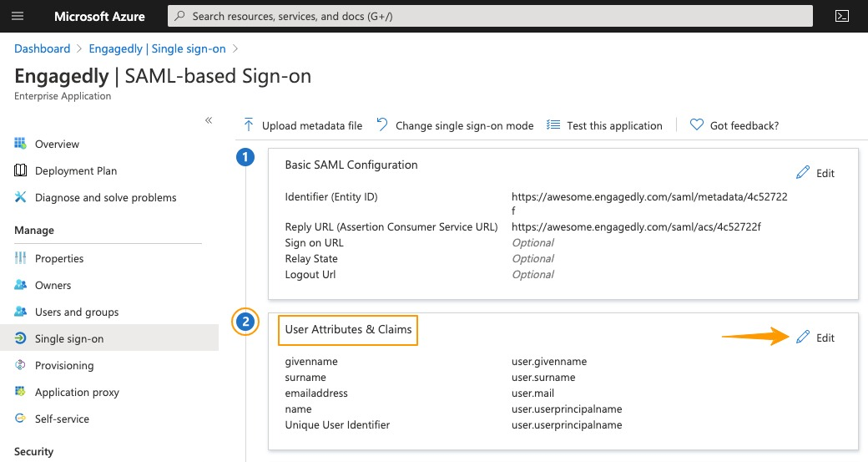
Task: Select the user.mail claim value
Action: click(x=532, y=393)
